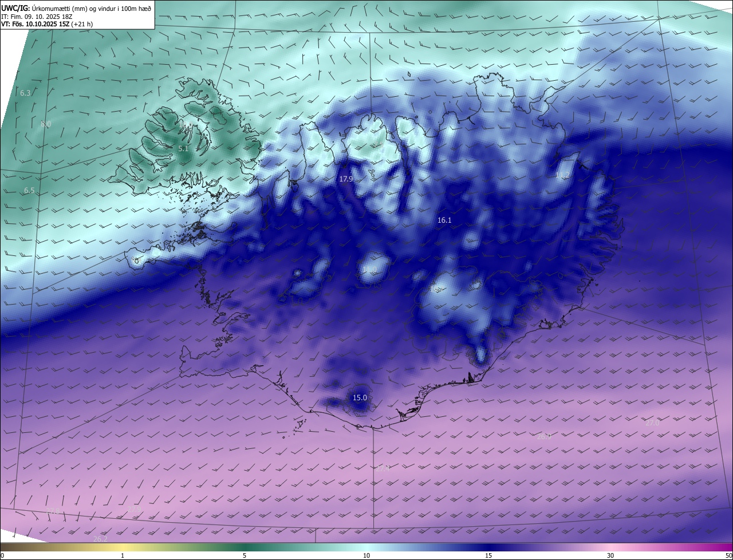Click the "IT: Fim. 09. 10. 2025 18Z" line
This screenshot has width=733, height=560.
tap(37, 16)
